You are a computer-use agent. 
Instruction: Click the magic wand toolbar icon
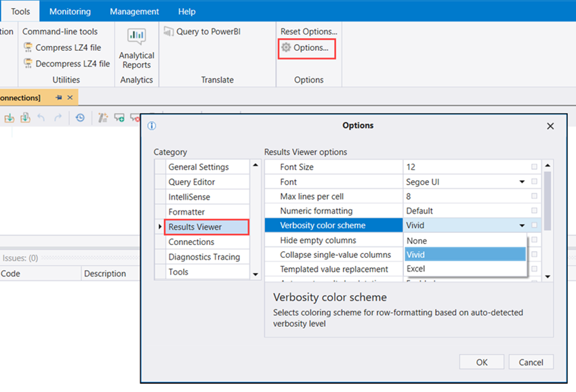coord(103,118)
